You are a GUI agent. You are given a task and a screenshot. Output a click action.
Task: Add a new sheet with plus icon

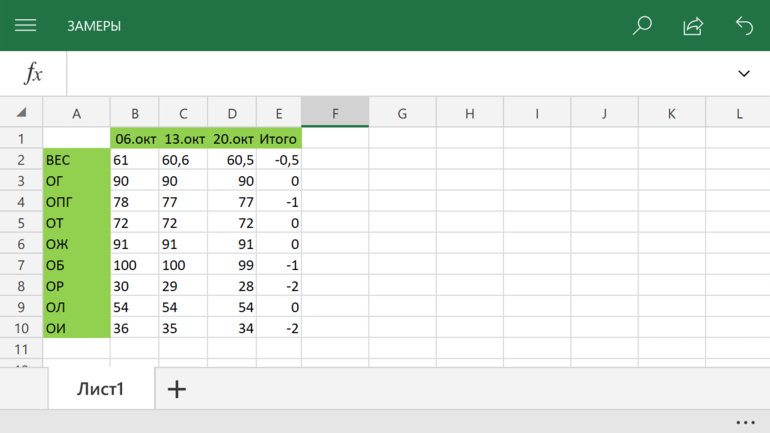click(176, 389)
